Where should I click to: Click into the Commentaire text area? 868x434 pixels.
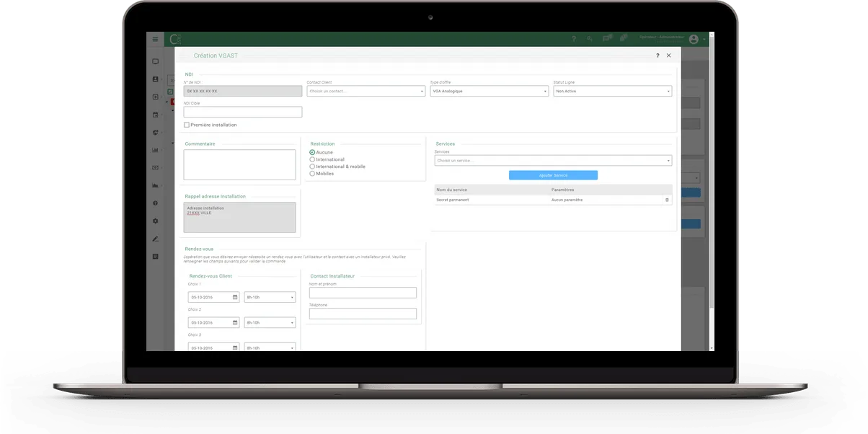[x=239, y=164]
